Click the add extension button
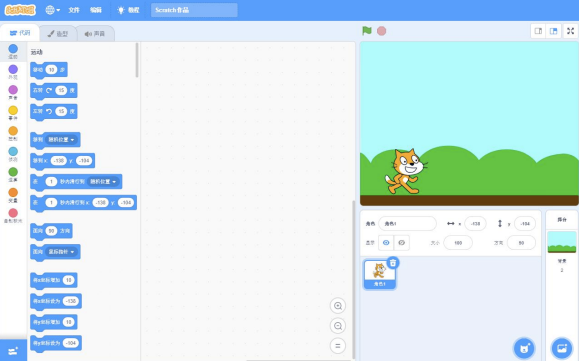The image size is (579, 361). (13, 350)
